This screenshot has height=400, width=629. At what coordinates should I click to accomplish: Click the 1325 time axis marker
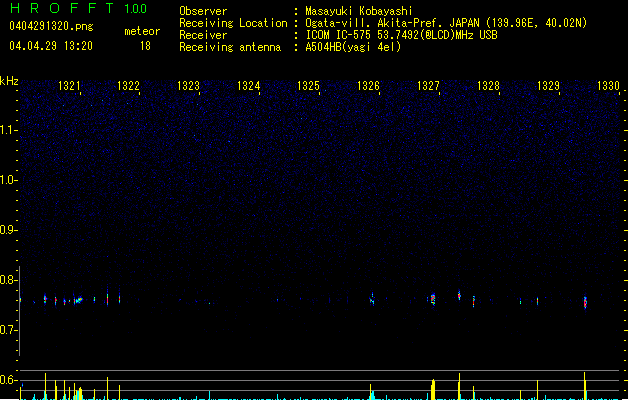[308, 85]
